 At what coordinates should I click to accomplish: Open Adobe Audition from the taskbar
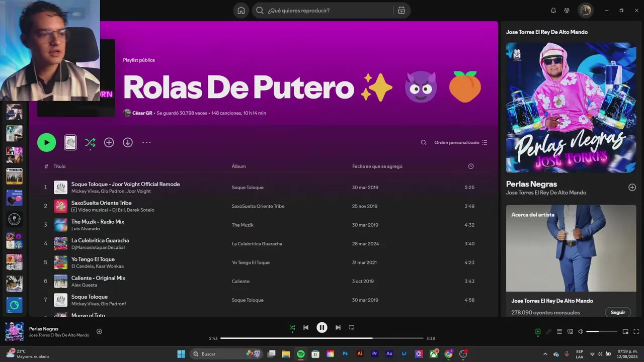389,354
